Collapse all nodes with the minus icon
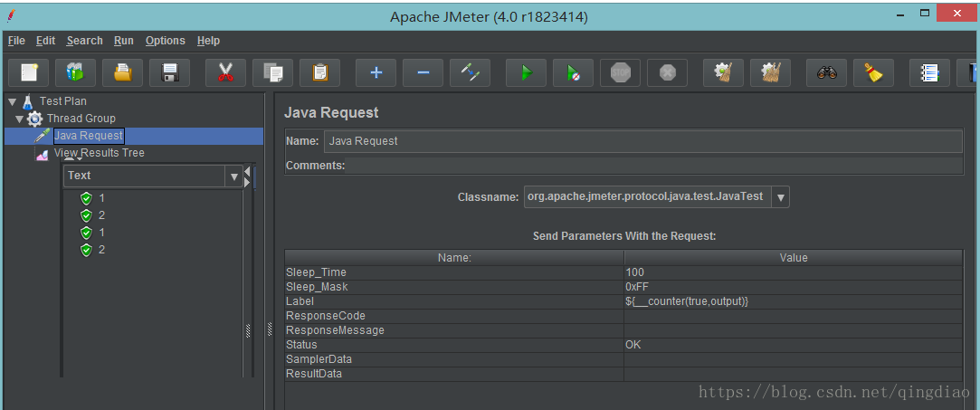The height and width of the screenshot is (410, 980). click(423, 73)
